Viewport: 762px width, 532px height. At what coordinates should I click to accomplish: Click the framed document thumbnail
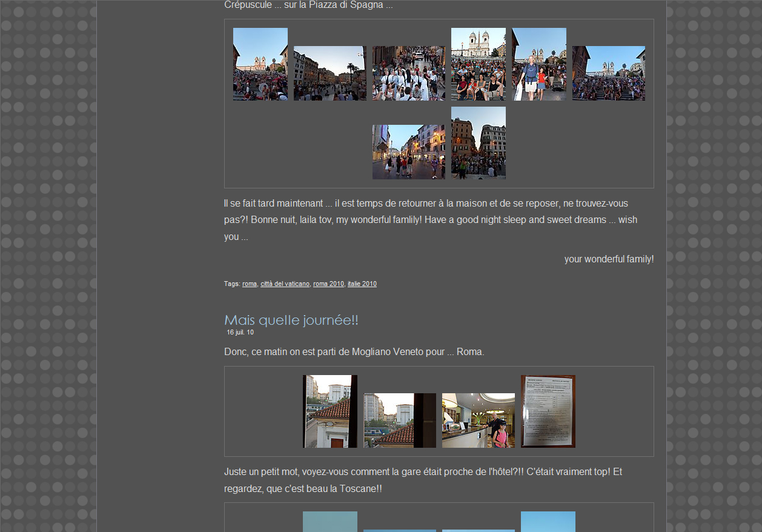pyautogui.click(x=548, y=411)
